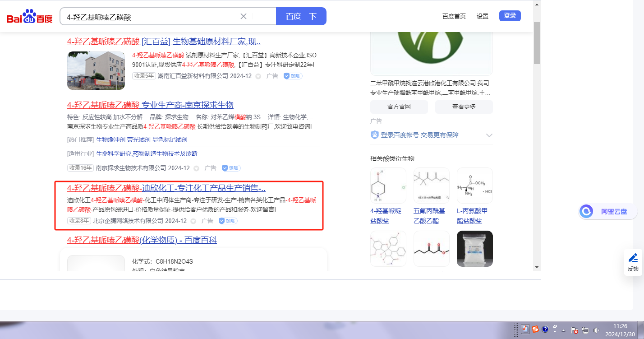This screenshot has height=339, width=644.
Task: Open the checklist document tray icon
Action: click(525, 329)
